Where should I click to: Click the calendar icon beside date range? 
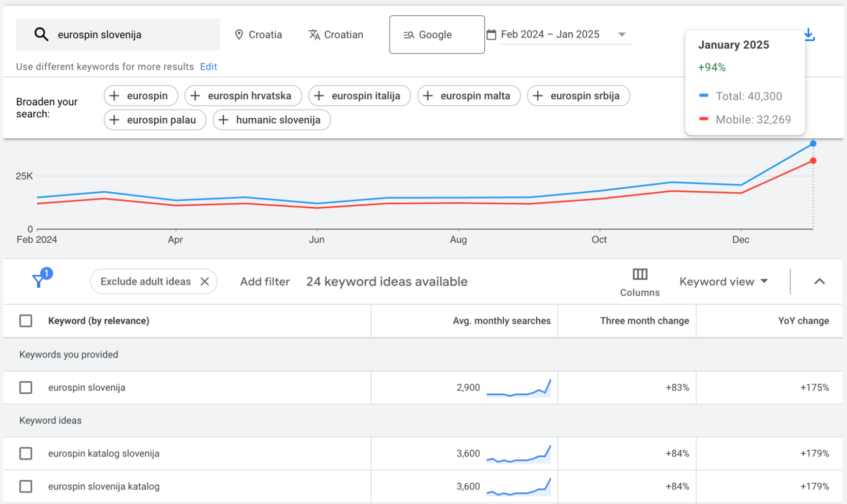tap(491, 35)
